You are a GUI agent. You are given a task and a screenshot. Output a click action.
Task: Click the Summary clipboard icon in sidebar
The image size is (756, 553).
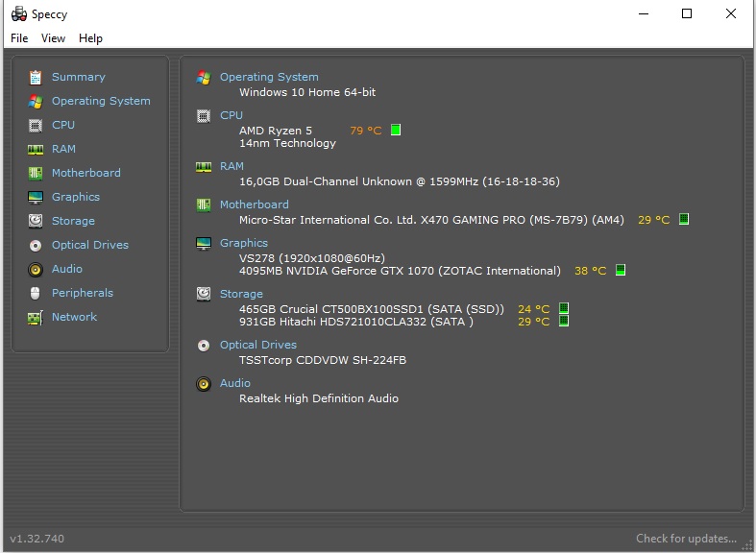(x=36, y=77)
